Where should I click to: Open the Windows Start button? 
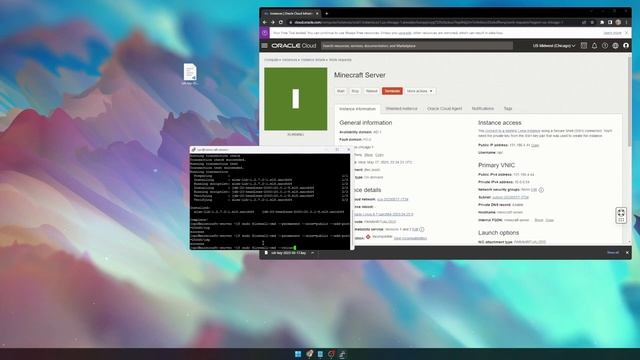click(298, 354)
